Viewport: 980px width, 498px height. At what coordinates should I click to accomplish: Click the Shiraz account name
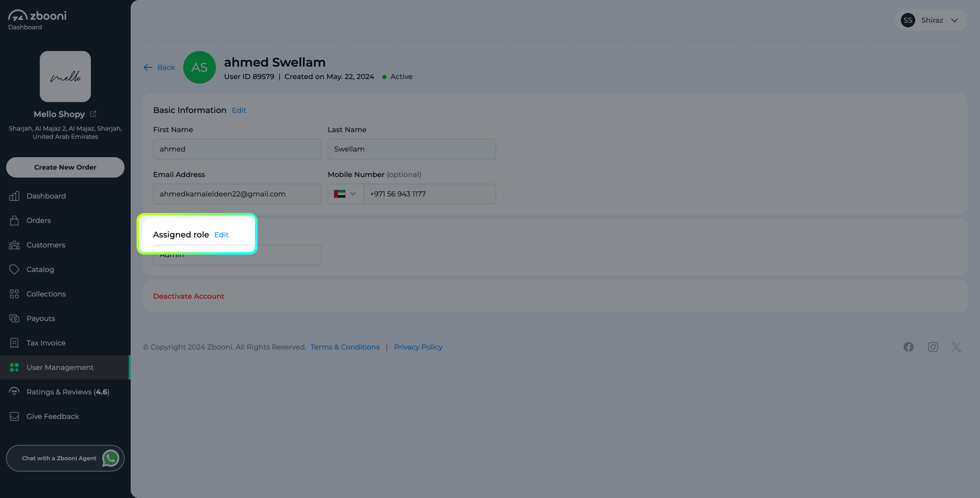pos(932,20)
